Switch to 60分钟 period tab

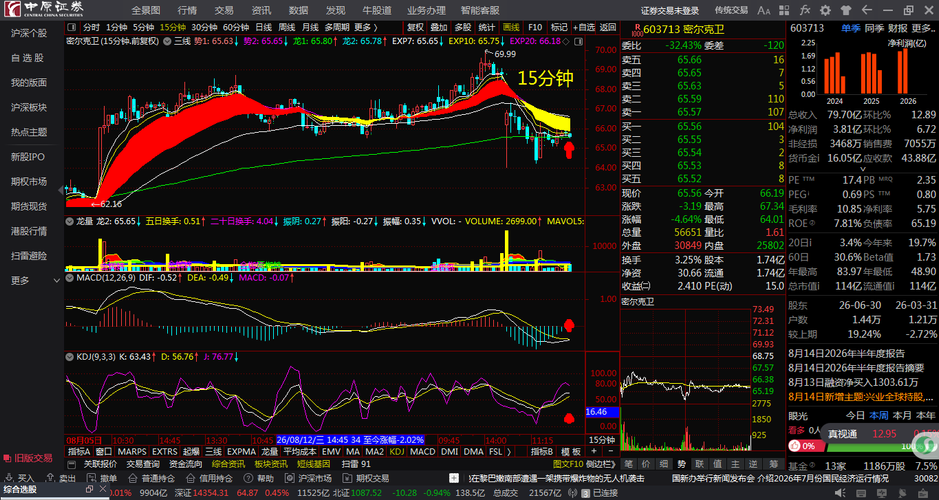236,27
